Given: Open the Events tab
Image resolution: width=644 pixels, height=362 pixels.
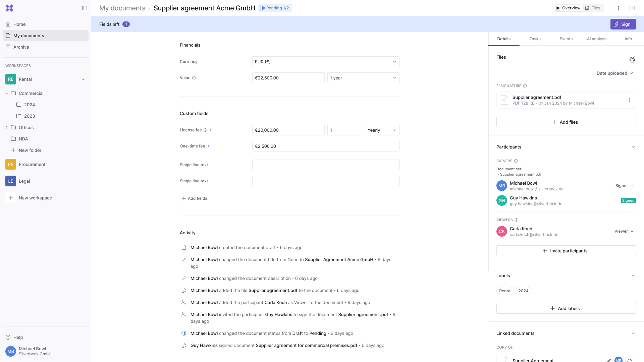Looking at the screenshot, I should tap(566, 39).
